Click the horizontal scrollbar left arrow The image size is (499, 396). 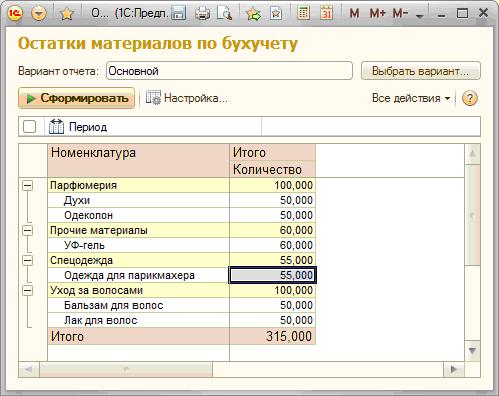(29, 369)
